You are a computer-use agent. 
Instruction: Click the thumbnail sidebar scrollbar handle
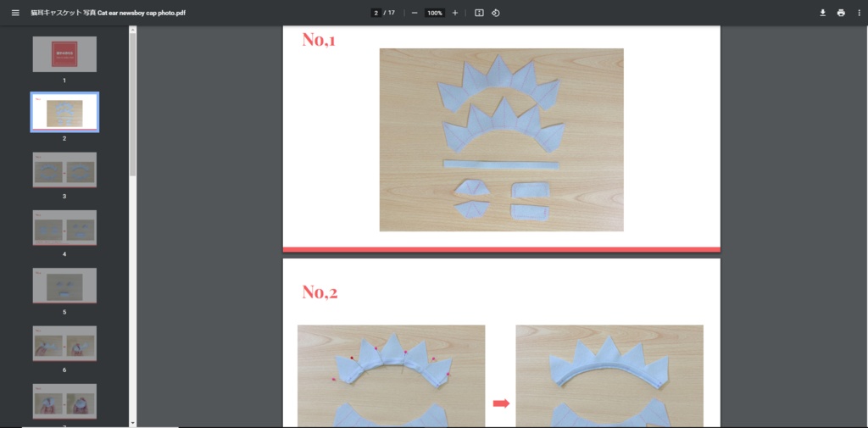pyautogui.click(x=133, y=104)
